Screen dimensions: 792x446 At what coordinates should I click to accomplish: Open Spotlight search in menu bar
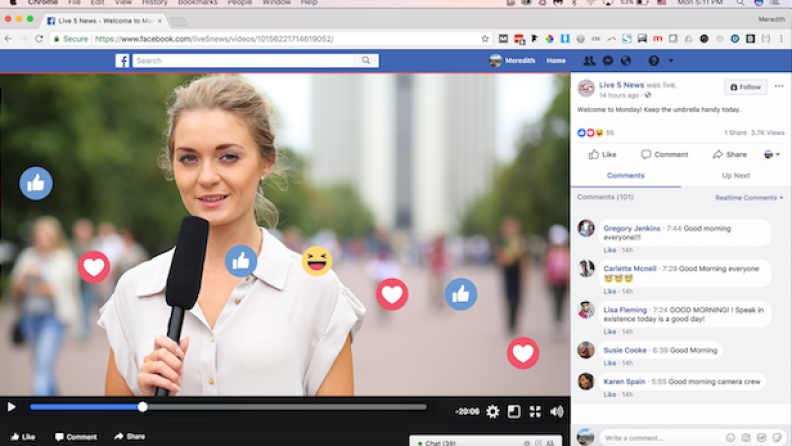(740, 3)
